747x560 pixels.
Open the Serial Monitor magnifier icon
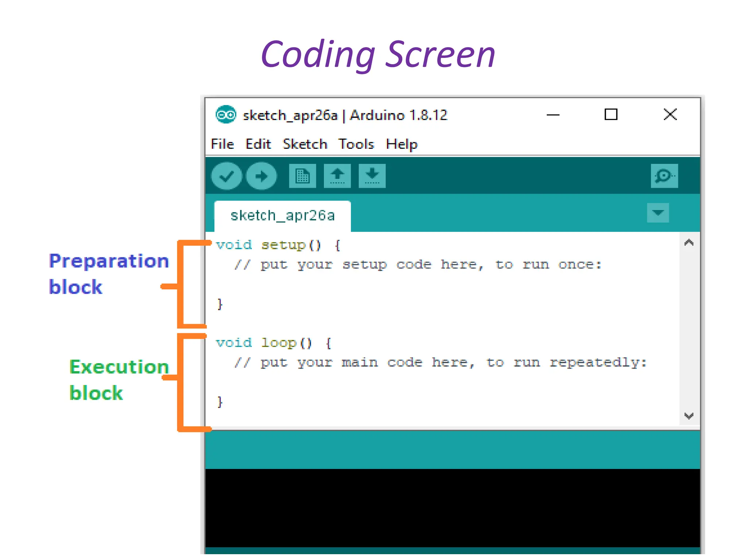[x=664, y=176]
